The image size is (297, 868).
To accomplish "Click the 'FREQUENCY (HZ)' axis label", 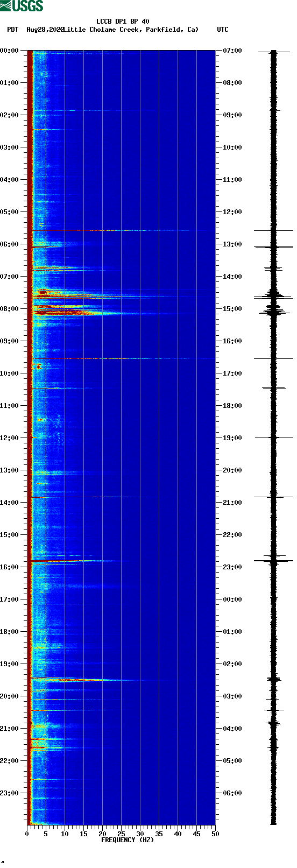I will click(128, 840).
